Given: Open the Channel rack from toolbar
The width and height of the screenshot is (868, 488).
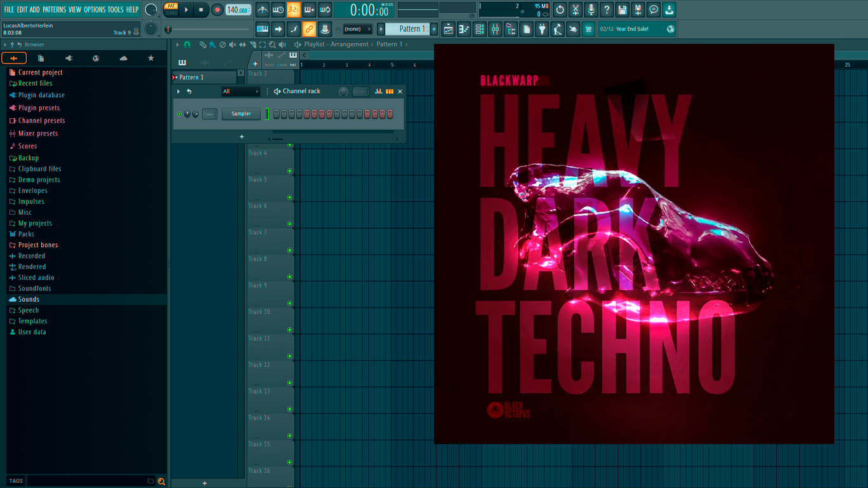Looking at the screenshot, I should click(480, 29).
